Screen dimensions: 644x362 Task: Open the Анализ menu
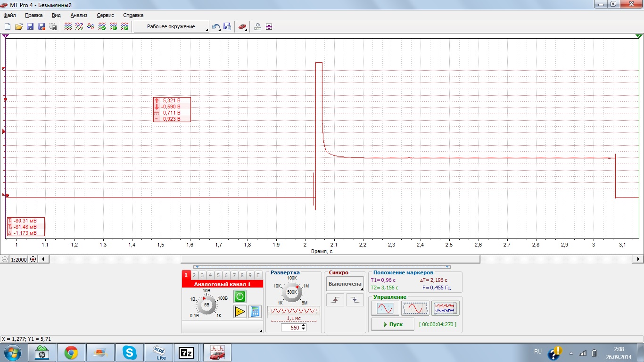(79, 15)
